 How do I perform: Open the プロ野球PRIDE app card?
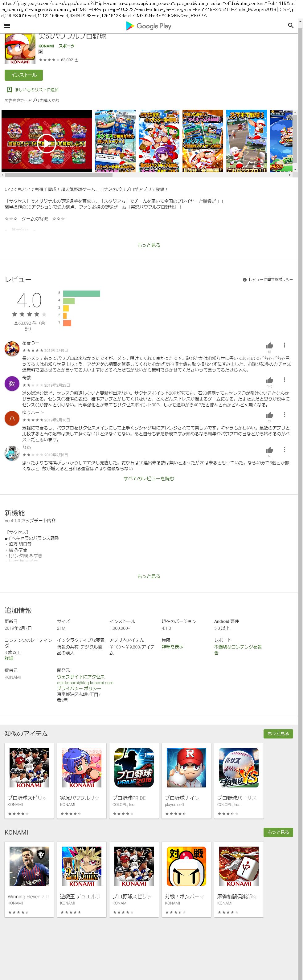tap(134, 781)
